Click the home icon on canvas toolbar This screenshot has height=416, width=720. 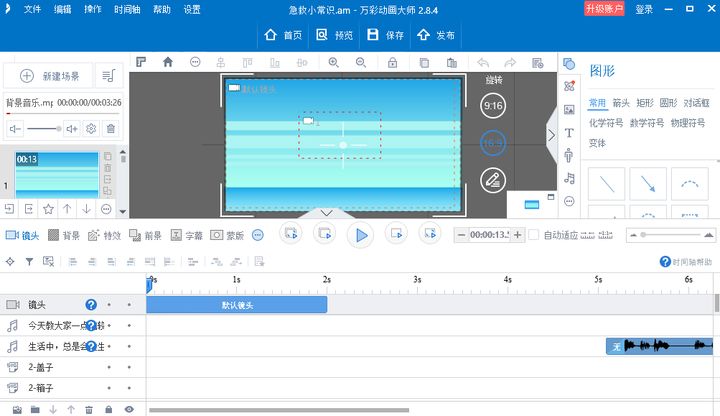(167, 62)
